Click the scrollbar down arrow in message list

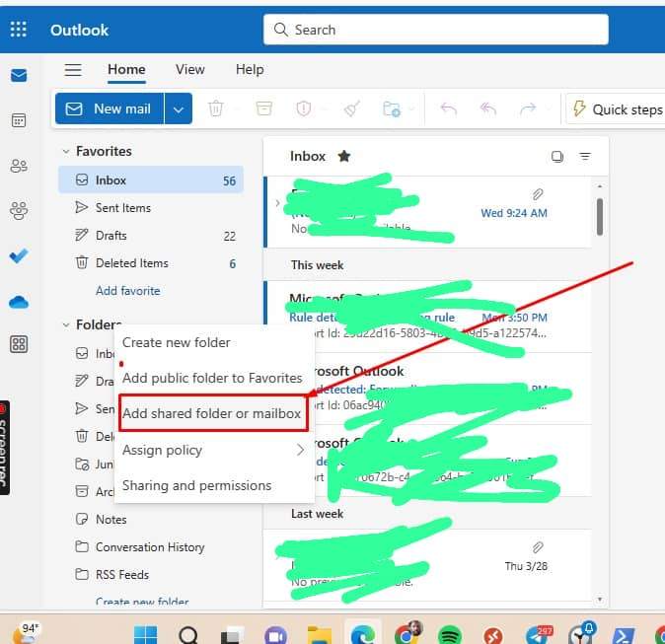[x=600, y=599]
